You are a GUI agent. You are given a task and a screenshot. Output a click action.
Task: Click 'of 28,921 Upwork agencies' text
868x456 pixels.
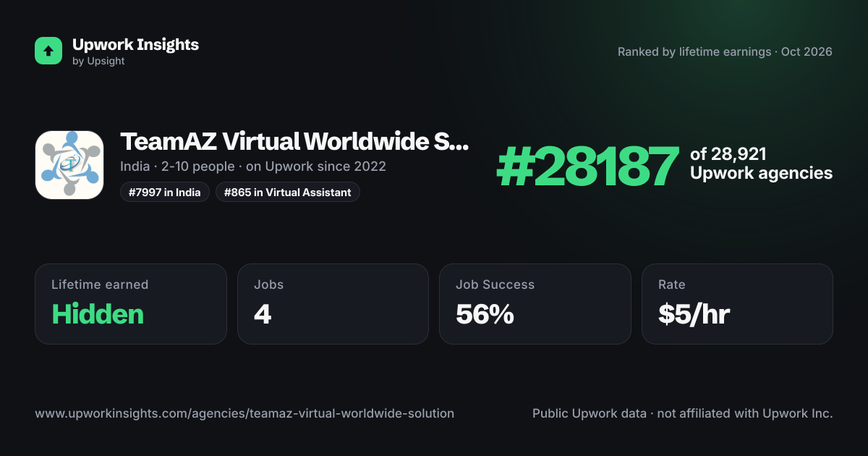point(761,164)
